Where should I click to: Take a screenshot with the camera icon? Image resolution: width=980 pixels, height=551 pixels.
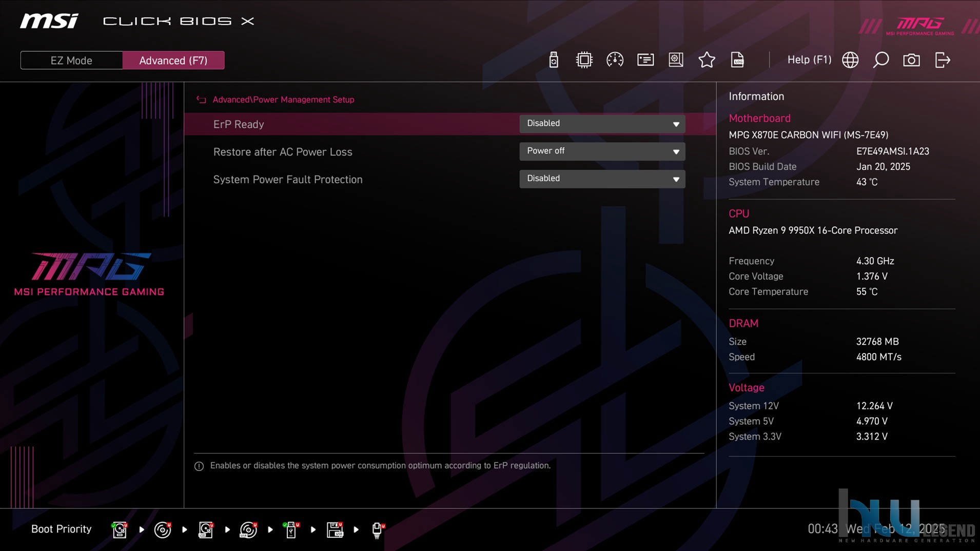pyautogui.click(x=911, y=60)
